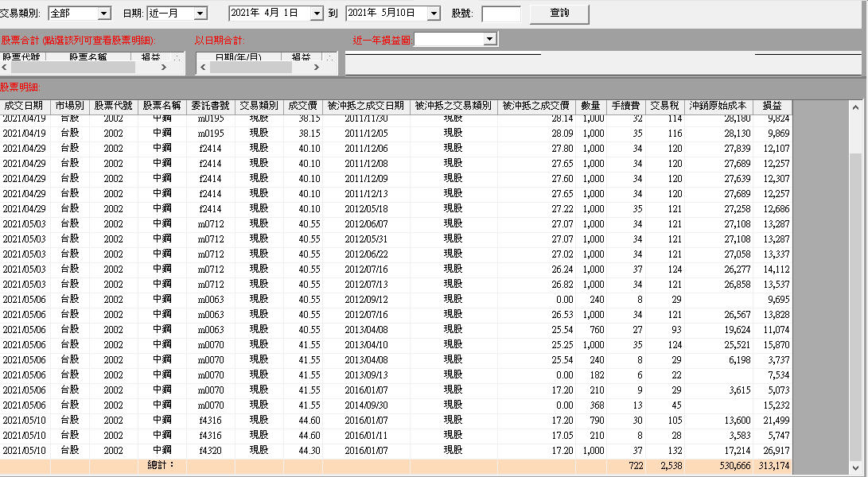Select the row with 被沖抵日期 2011/12/06
Image resolution: width=868 pixels, height=477 pixels.
395,149
